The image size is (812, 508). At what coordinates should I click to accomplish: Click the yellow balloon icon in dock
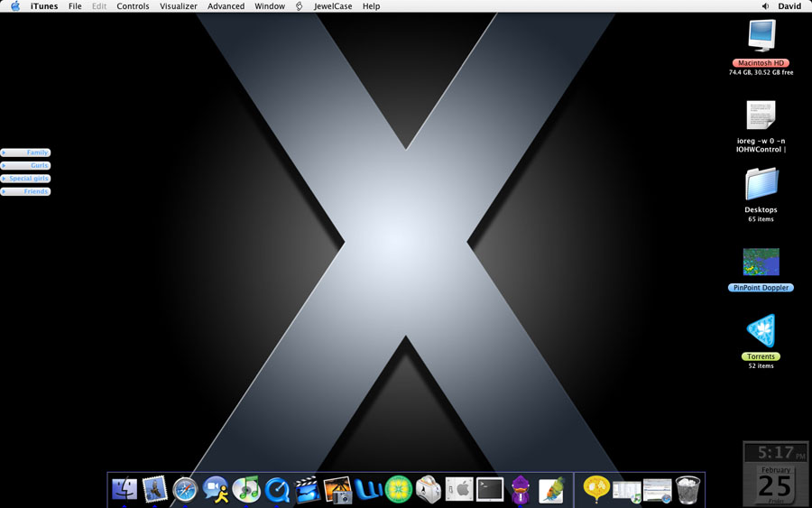click(x=596, y=489)
